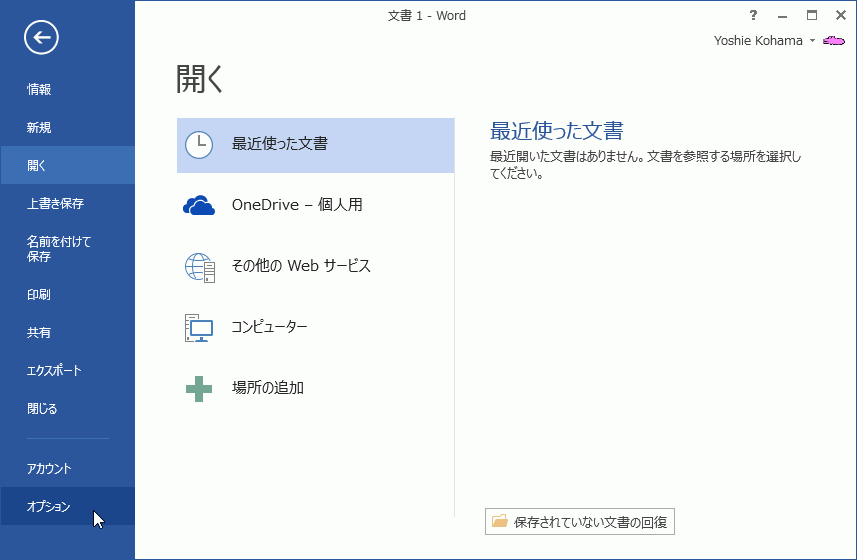The height and width of the screenshot is (560, 857).
Task: Choose 上書き保存 (Save) from the sidebar
Action: (55, 203)
